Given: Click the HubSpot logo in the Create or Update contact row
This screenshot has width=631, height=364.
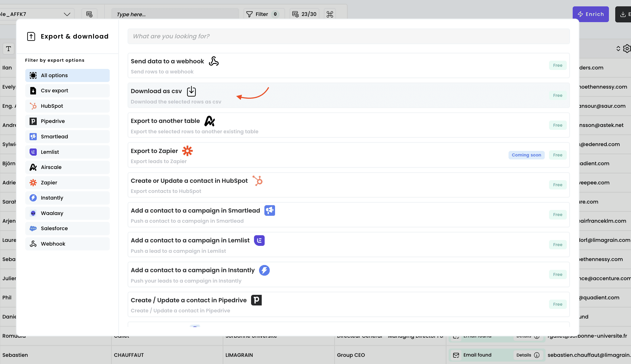Looking at the screenshot, I should [257, 181].
